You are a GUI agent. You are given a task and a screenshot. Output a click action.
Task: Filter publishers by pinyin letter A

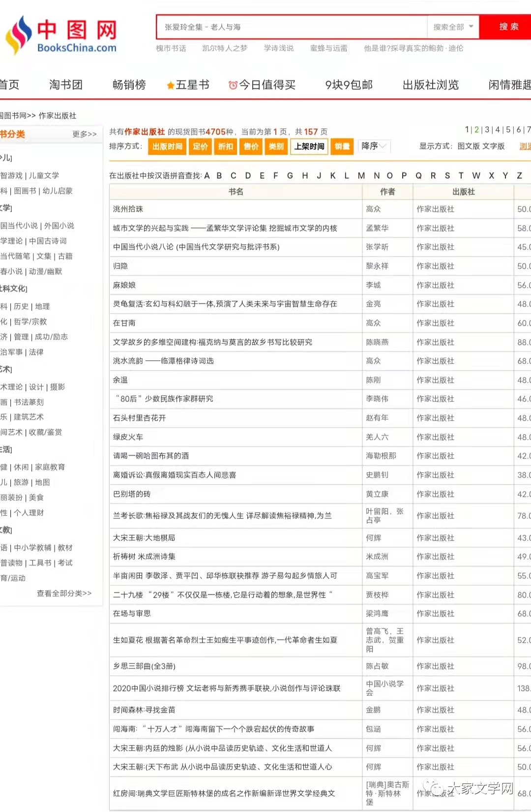coord(207,175)
